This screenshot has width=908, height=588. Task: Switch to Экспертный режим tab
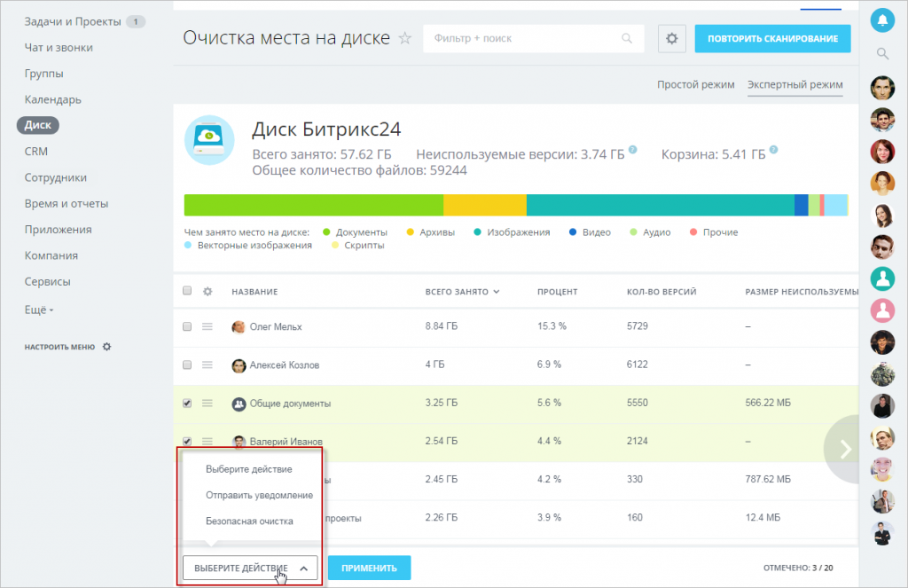(795, 84)
